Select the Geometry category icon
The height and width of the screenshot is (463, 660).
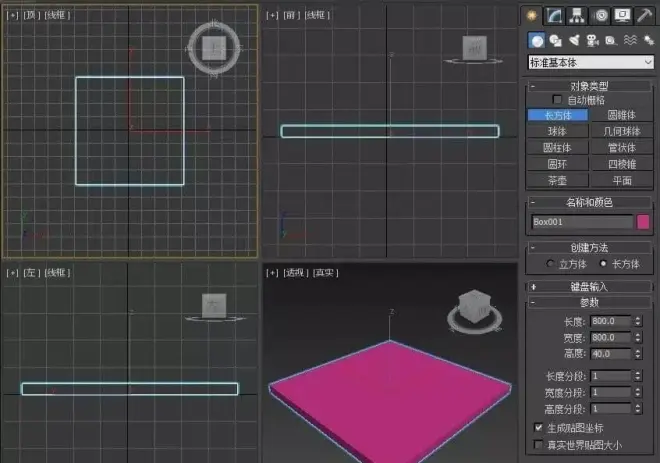(537, 40)
